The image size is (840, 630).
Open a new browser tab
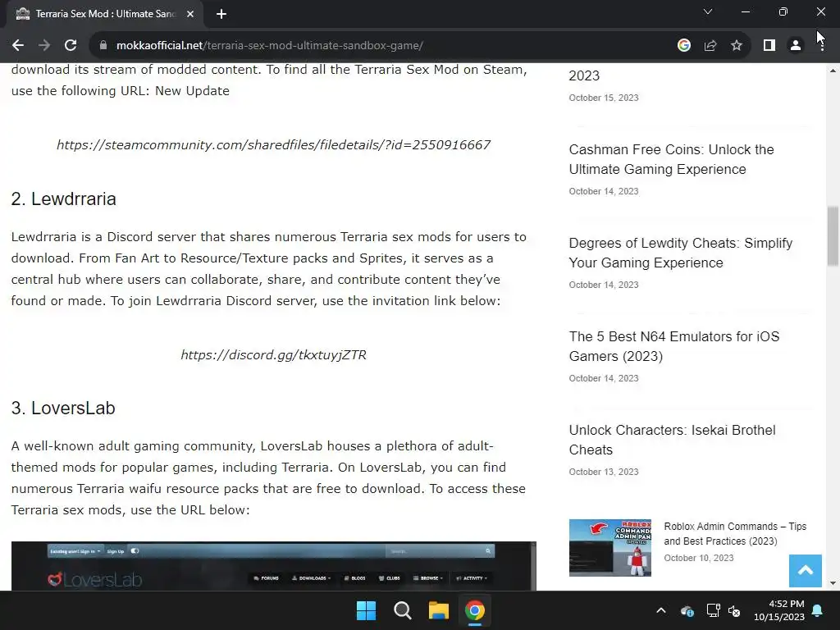(x=221, y=14)
